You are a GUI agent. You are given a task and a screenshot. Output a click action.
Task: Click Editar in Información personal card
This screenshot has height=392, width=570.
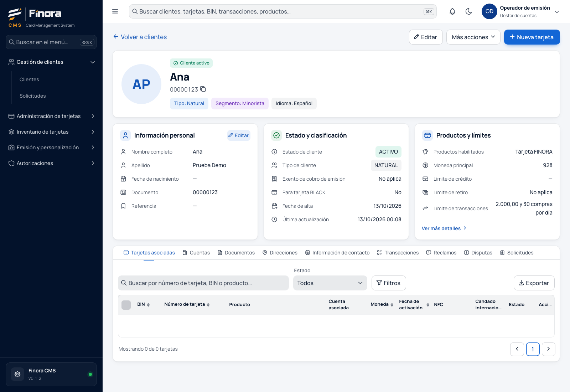tap(239, 135)
